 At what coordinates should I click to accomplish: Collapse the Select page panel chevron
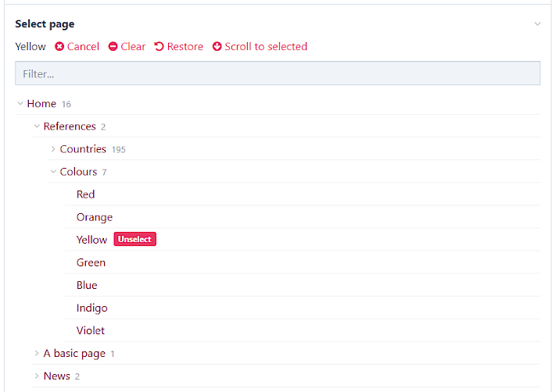tap(537, 24)
